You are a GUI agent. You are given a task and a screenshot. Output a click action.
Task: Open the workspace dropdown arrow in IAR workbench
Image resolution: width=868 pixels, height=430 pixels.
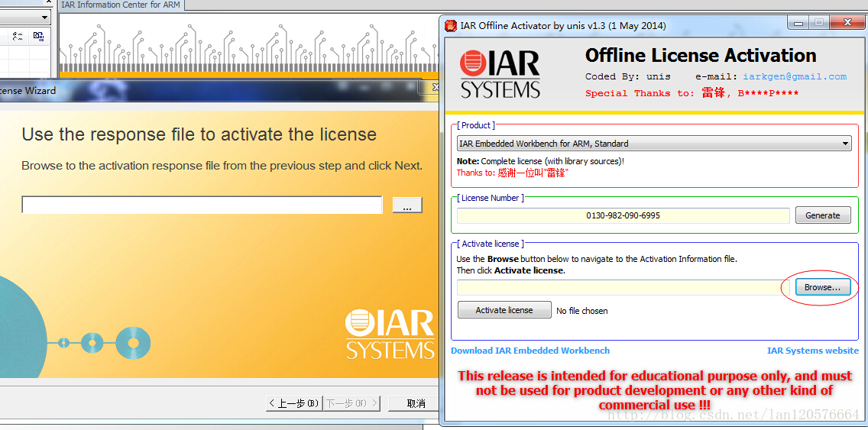click(x=45, y=18)
